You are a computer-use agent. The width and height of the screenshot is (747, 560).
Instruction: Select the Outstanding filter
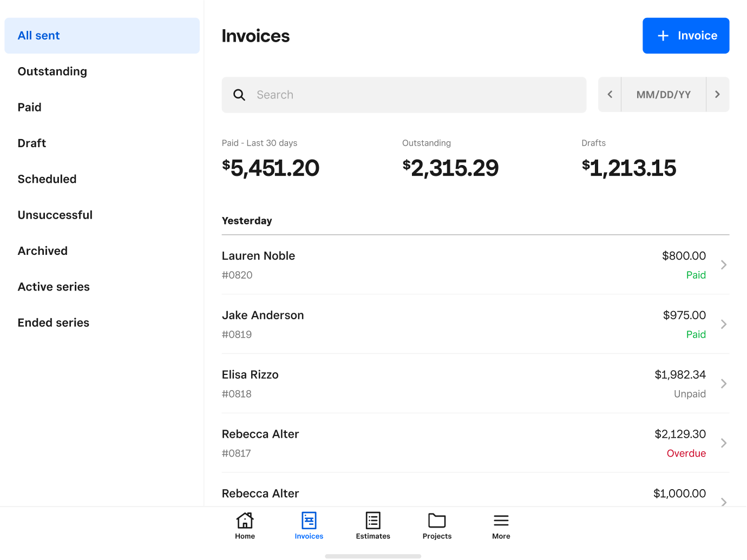click(x=53, y=71)
